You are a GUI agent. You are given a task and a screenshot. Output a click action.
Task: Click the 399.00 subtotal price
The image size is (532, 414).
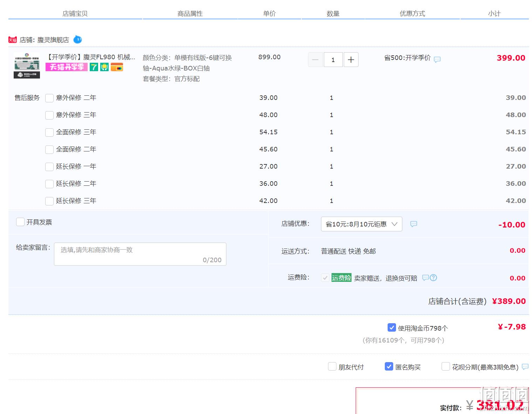pyautogui.click(x=511, y=58)
